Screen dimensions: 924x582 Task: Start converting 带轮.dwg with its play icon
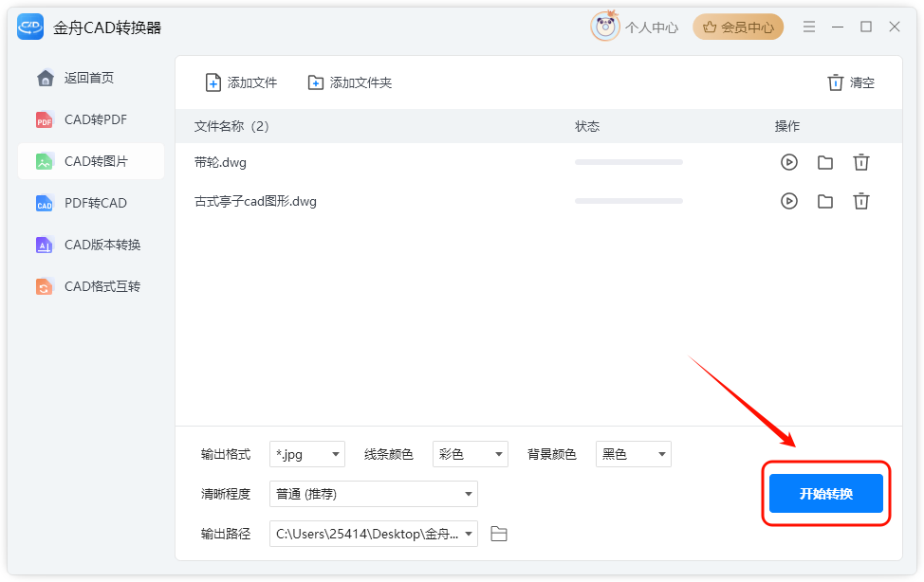coord(789,162)
